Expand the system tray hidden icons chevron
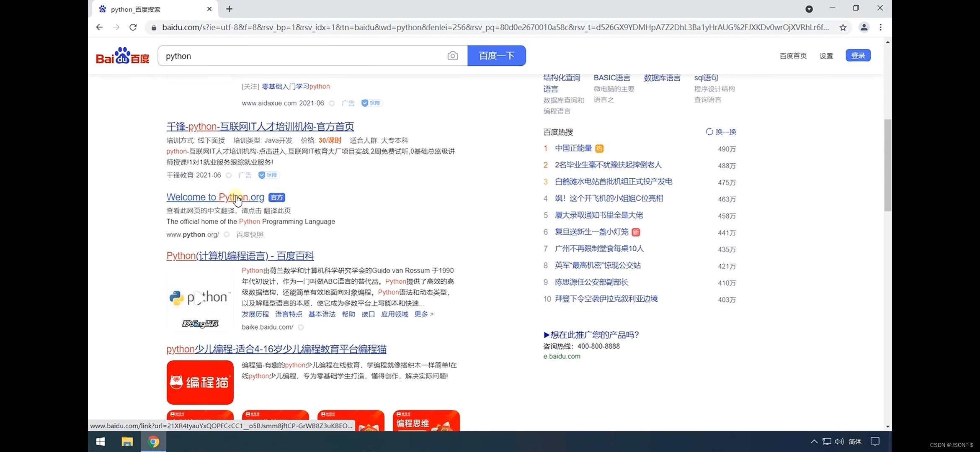Viewport: 980px width, 452px height. coord(814,442)
